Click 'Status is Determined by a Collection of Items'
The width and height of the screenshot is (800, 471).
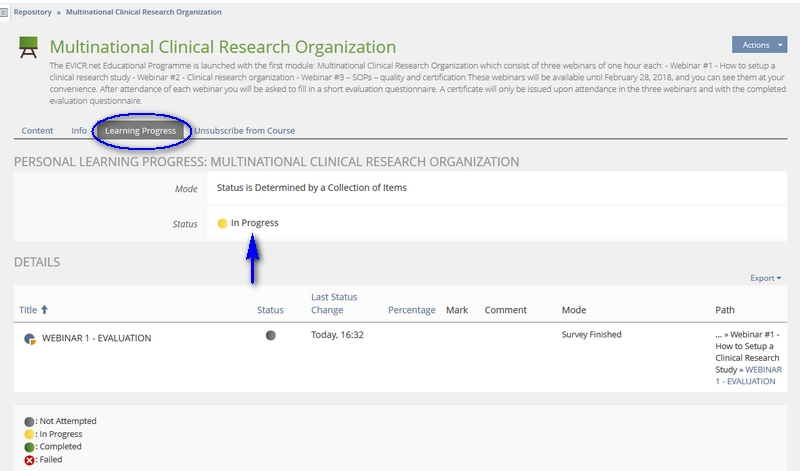(x=312, y=188)
